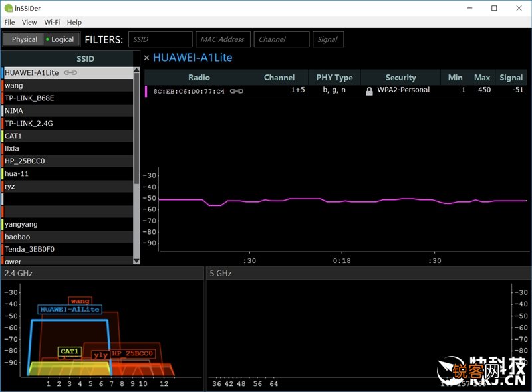532x392 pixels.
Task: Click the WPA2-Personal security value
Action: (x=404, y=90)
